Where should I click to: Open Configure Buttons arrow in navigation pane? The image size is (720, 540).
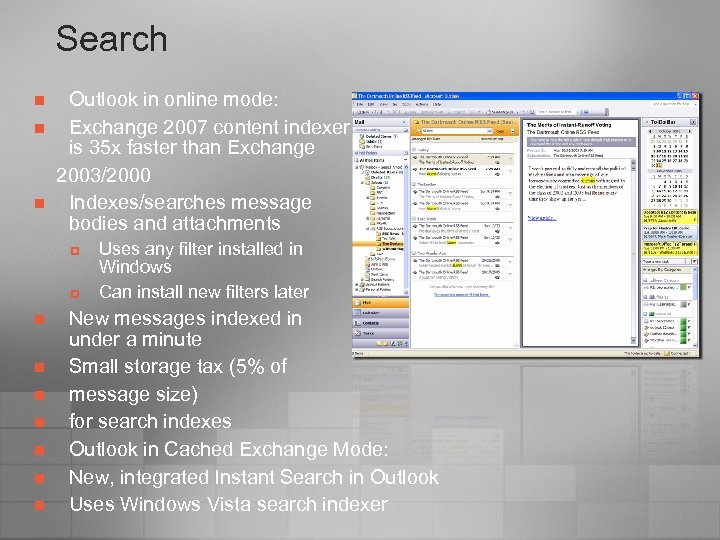pyautogui.click(x=406, y=343)
